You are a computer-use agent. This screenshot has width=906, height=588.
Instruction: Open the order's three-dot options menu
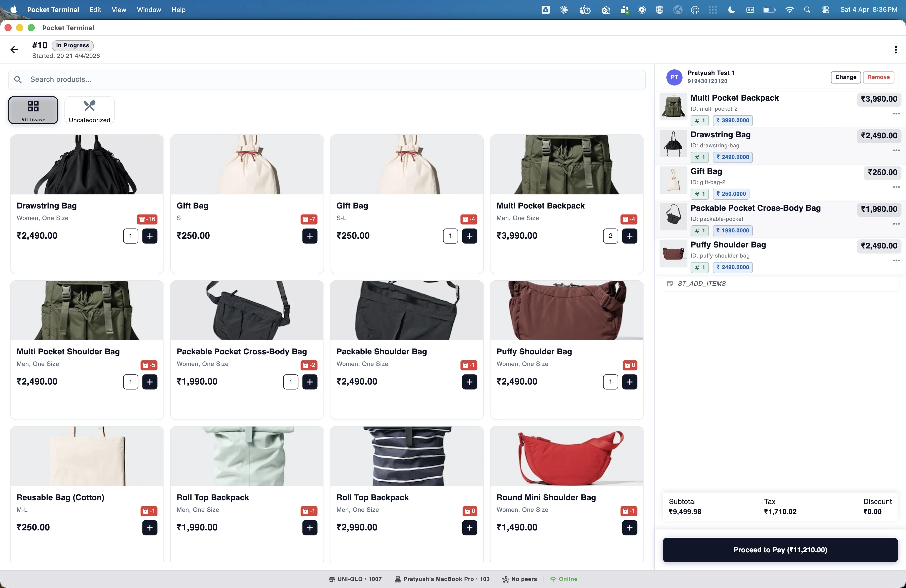895,50
